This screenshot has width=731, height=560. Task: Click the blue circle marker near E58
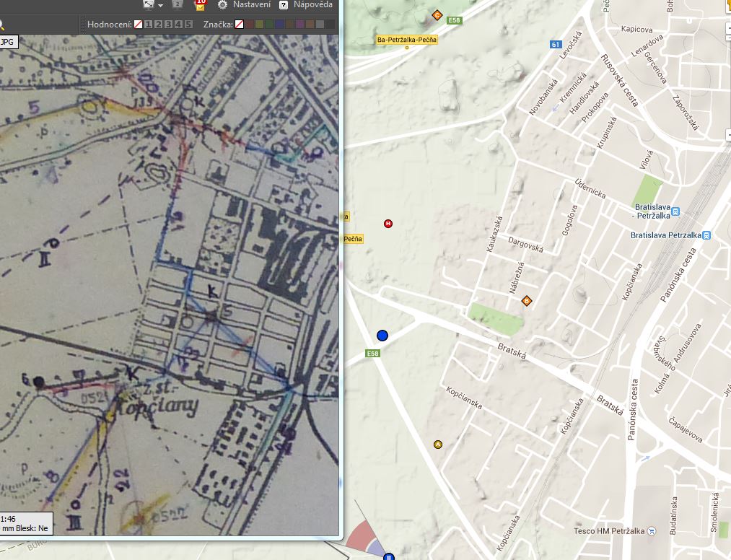(382, 335)
